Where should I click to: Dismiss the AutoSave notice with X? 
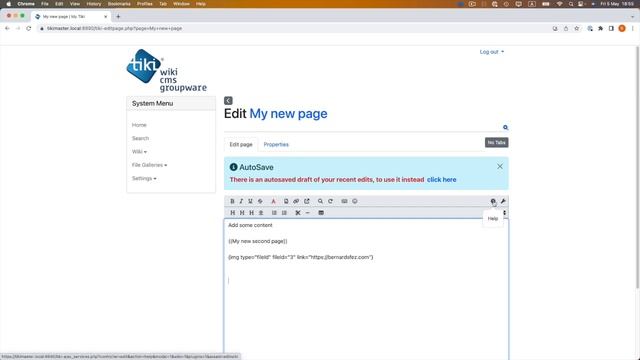(500, 167)
